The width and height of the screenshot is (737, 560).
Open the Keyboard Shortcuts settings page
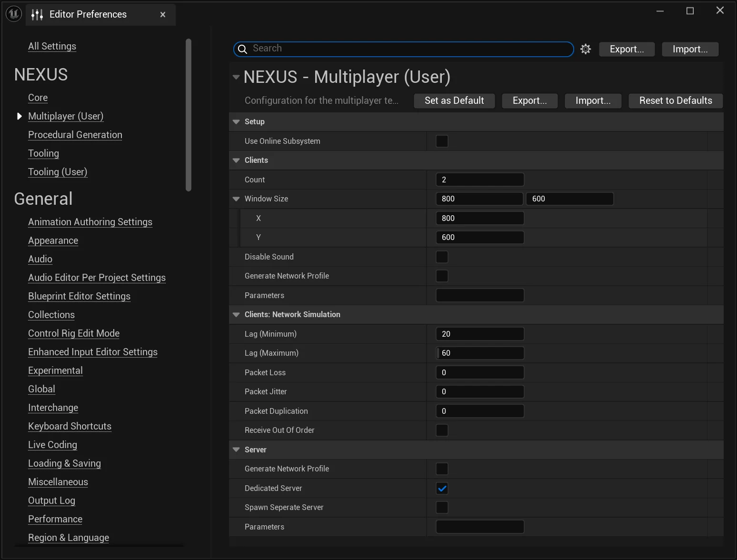click(70, 426)
